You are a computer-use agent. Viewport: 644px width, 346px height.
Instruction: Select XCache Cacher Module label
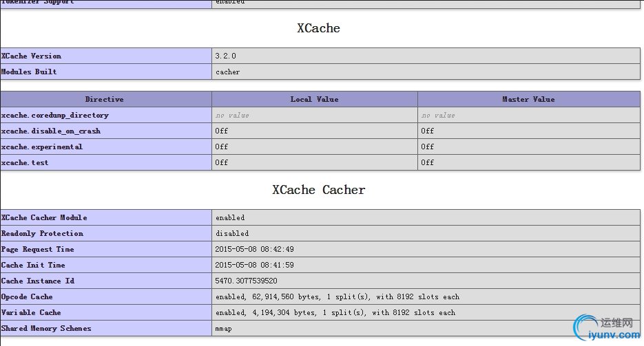44,217
